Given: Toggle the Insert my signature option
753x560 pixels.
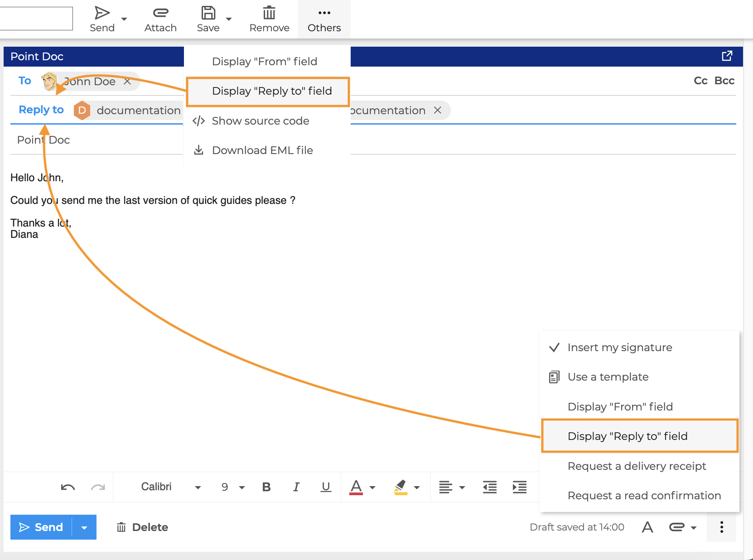Looking at the screenshot, I should click(x=619, y=348).
